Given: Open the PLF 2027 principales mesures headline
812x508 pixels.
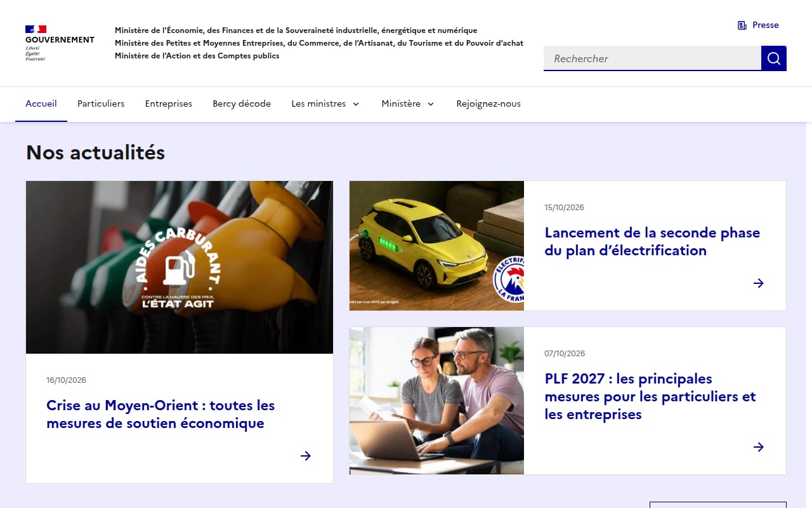Looking at the screenshot, I should [650, 396].
